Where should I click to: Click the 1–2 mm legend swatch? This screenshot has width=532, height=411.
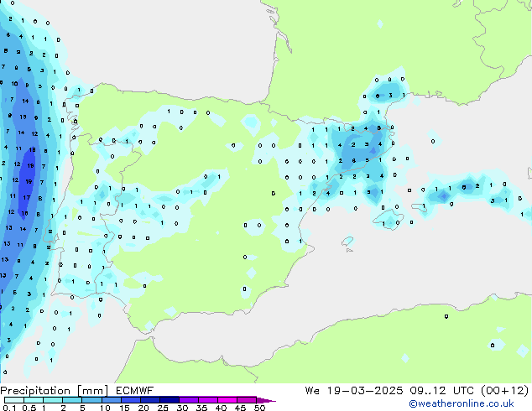pos(53,400)
